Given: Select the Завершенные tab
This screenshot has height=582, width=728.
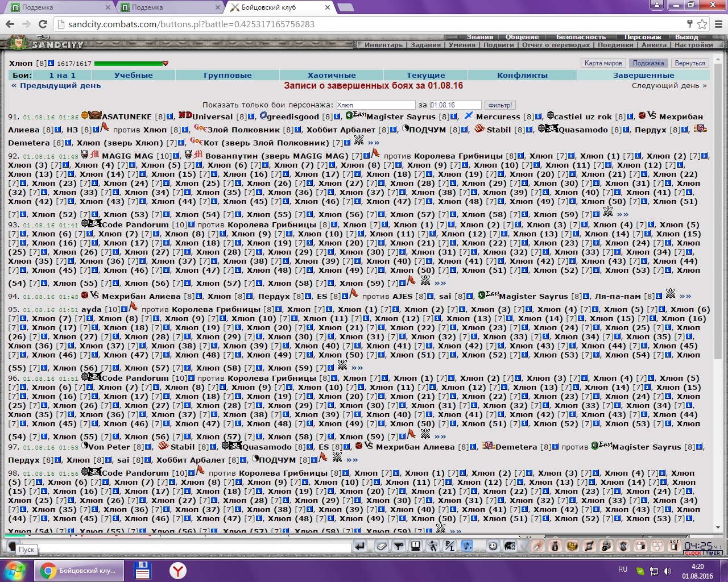Looking at the screenshot, I should click(643, 75).
